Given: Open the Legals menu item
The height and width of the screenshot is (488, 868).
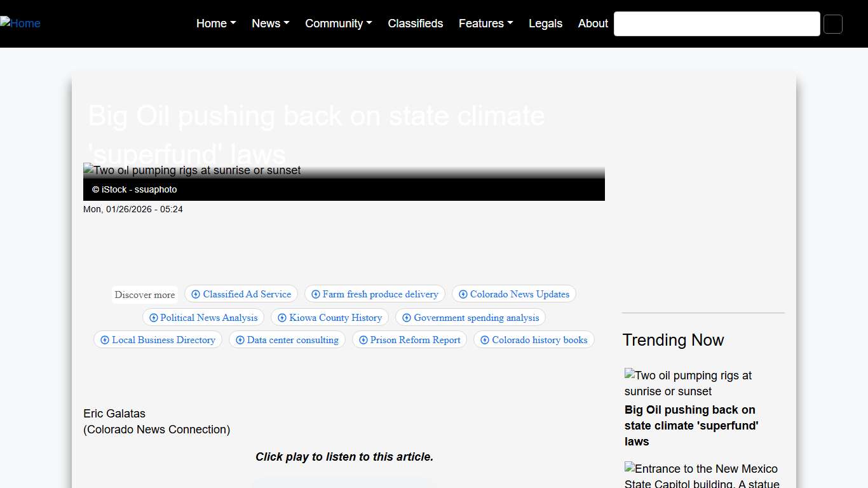Looking at the screenshot, I should tap(545, 24).
